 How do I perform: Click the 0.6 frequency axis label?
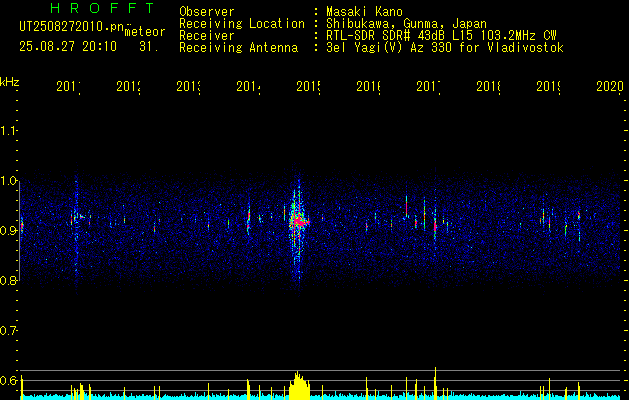[x=8, y=380]
